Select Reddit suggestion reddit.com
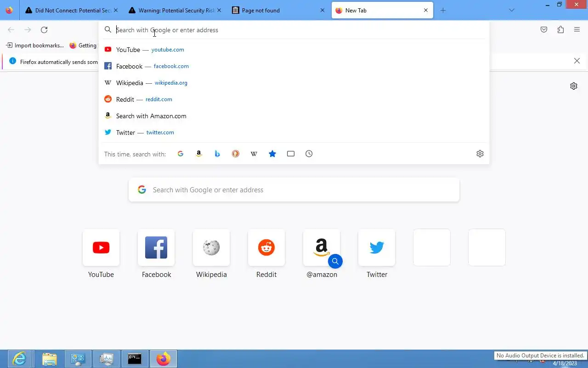The image size is (588, 368). (294, 99)
